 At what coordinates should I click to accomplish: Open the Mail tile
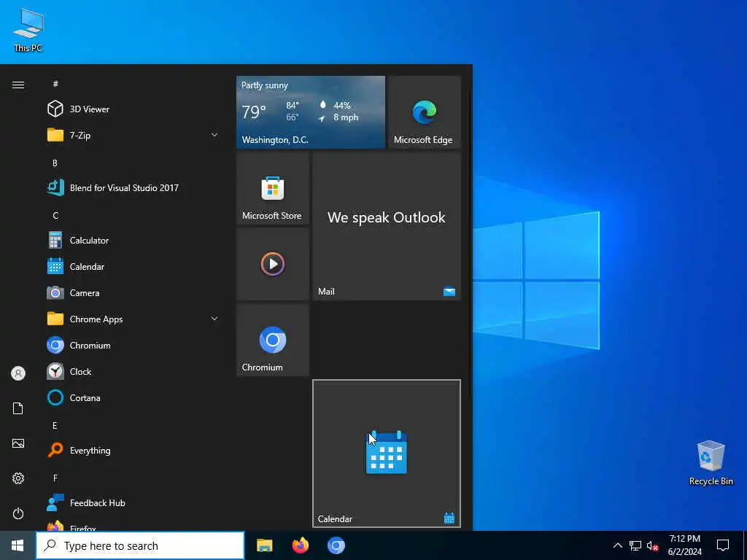pyautogui.click(x=387, y=226)
